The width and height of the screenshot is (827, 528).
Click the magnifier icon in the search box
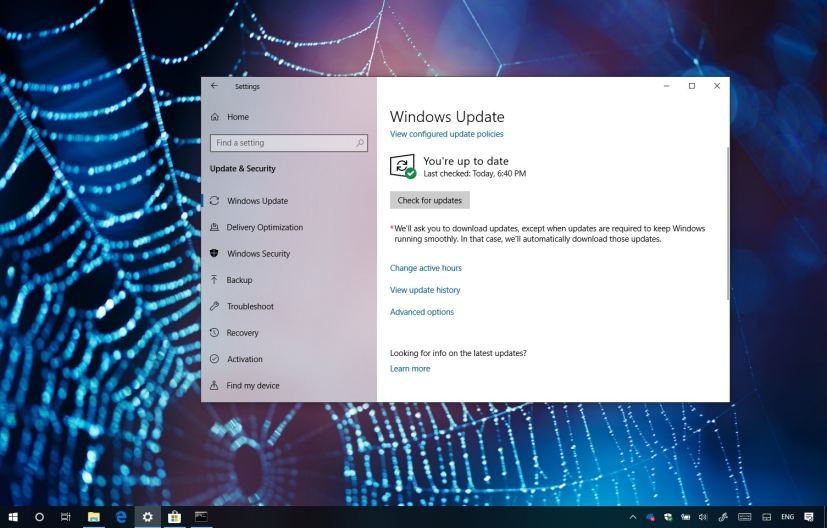[360, 142]
